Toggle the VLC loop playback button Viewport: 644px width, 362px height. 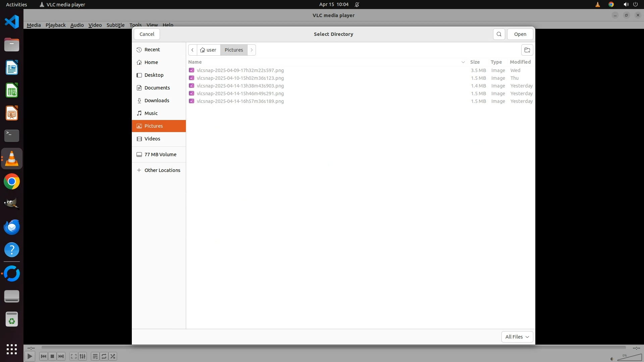point(104,356)
